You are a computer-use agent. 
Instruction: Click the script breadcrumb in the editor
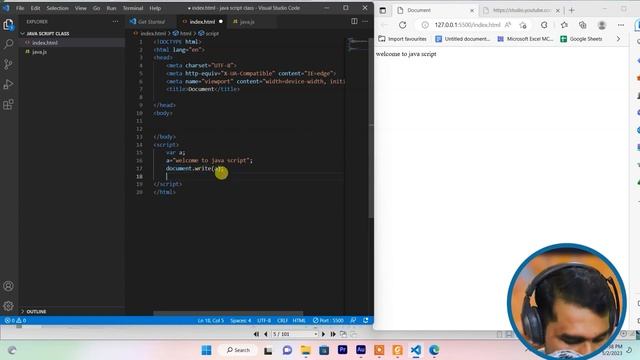point(209,33)
